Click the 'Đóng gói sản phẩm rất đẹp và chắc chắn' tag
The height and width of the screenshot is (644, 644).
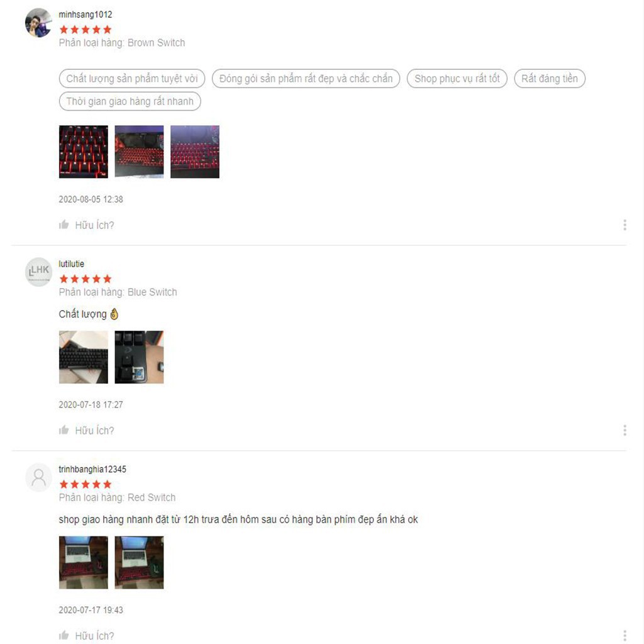coord(306,79)
